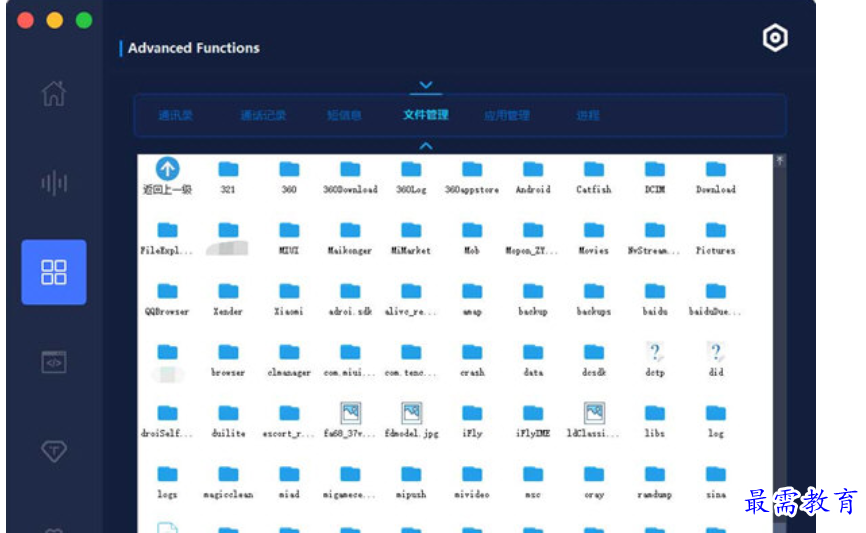The width and height of the screenshot is (866, 533).
Task: Click the "miad" folder name
Action: 289,494
